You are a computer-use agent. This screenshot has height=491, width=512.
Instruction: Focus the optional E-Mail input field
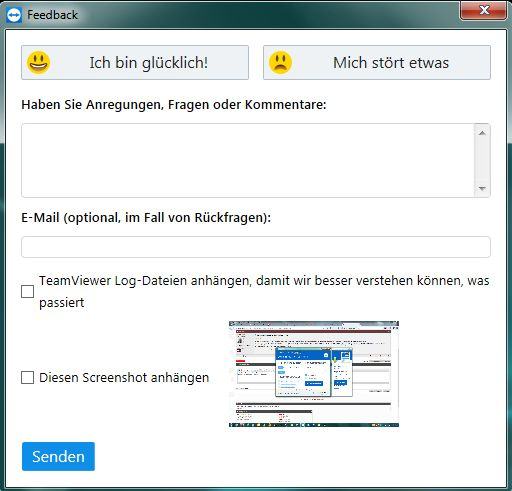[x=256, y=247]
